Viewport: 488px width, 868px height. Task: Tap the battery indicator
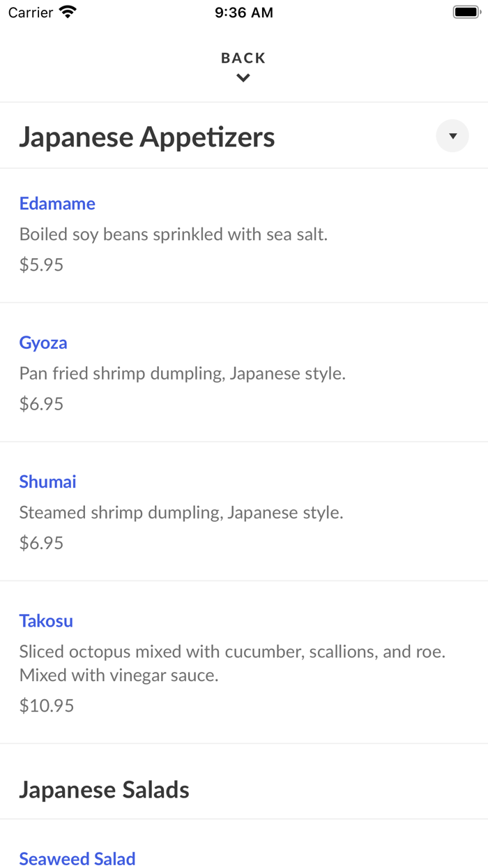click(x=465, y=11)
